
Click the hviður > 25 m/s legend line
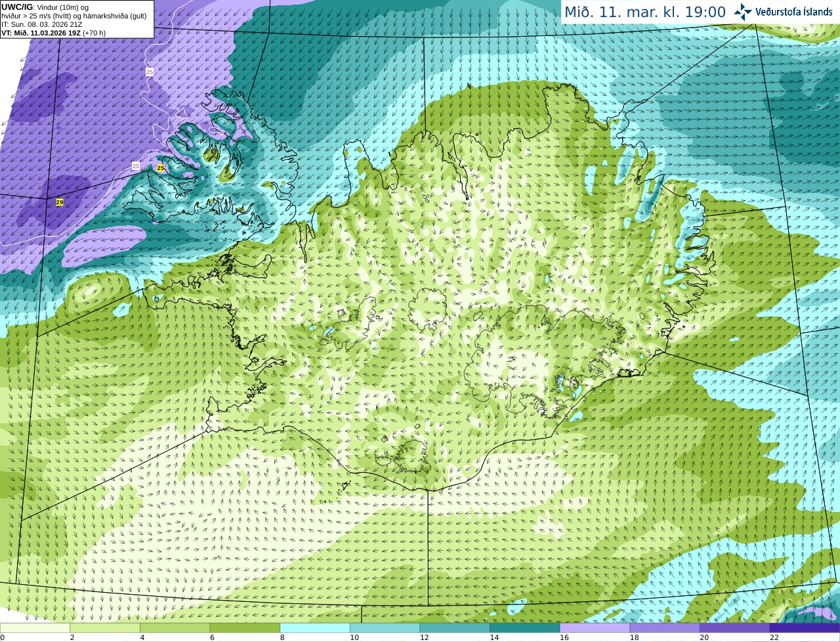tap(74, 16)
